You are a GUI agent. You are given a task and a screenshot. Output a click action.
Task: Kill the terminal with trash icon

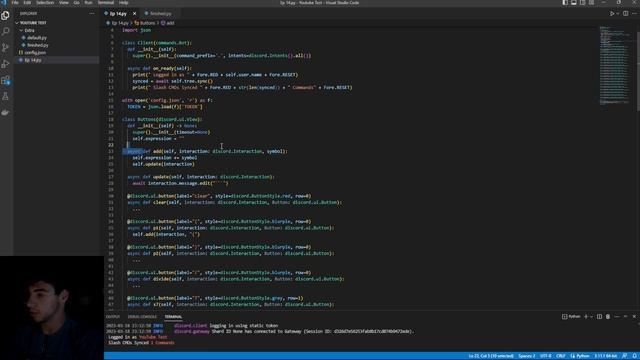pos(608,317)
